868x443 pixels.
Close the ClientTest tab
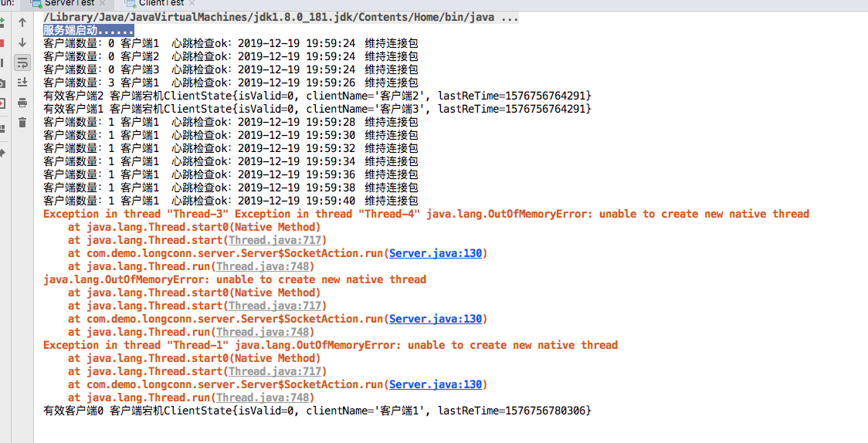coord(192,3)
